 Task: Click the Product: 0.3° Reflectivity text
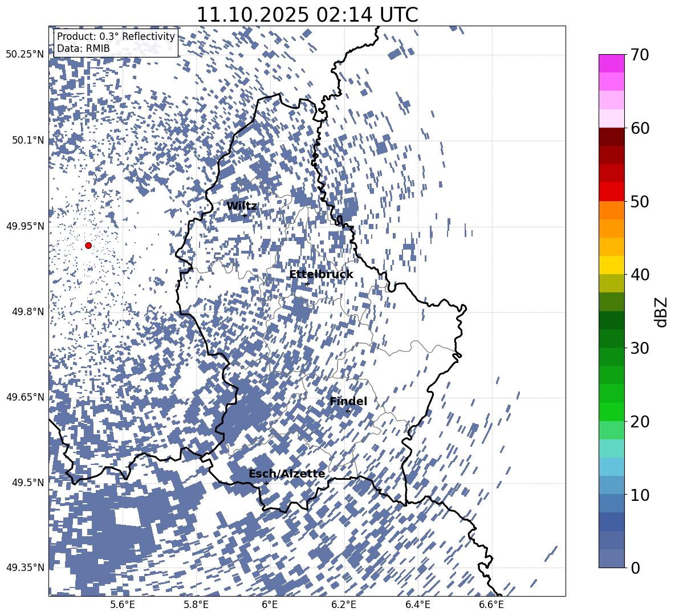[116, 36]
